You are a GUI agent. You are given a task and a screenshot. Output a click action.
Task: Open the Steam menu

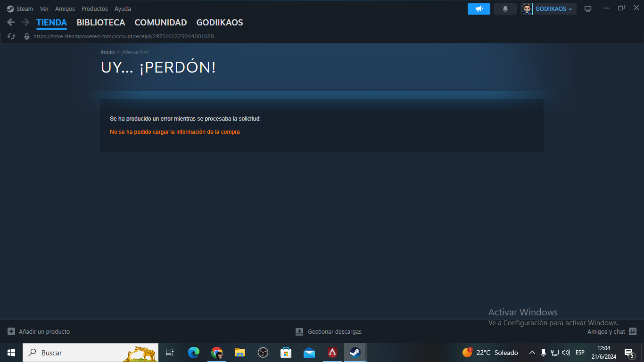tap(20, 9)
